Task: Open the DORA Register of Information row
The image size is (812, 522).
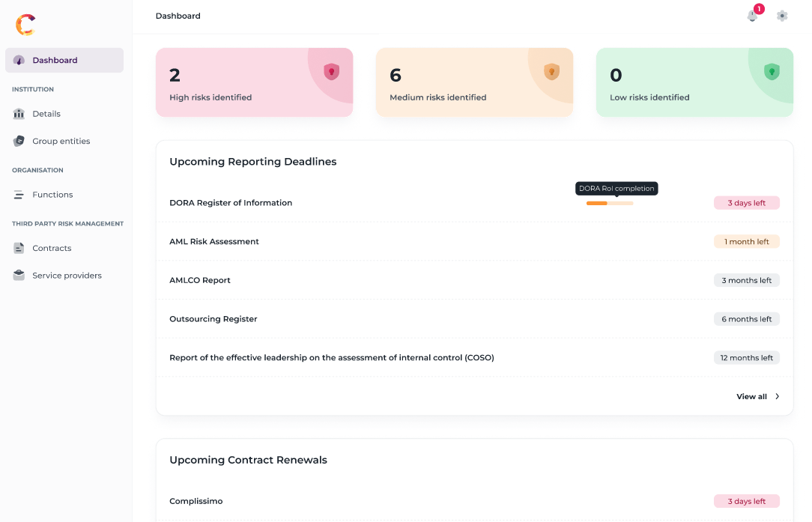Action: pos(231,203)
